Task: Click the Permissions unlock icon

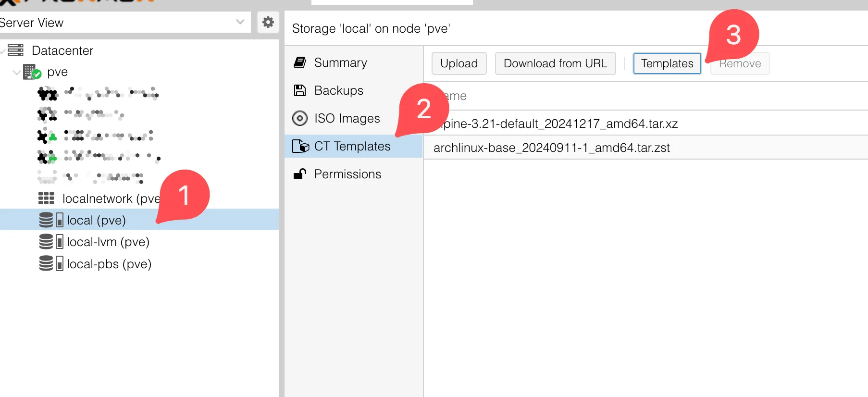Action: tap(300, 174)
